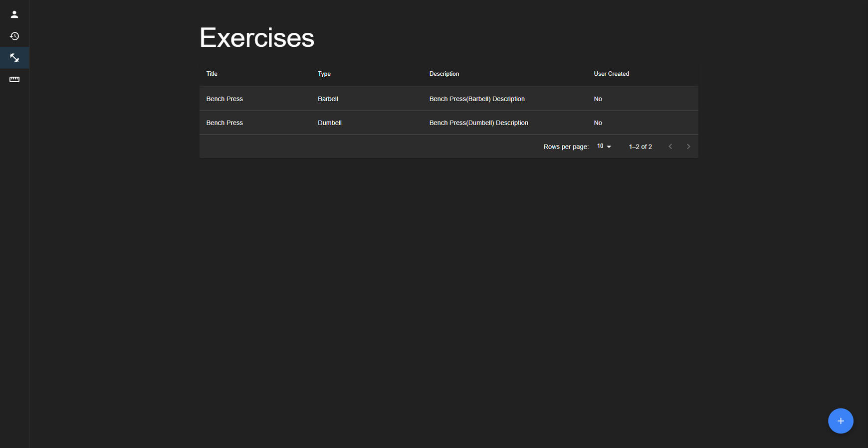The image size is (868, 448).
Task: Go to the next table page arrow
Action: click(688, 147)
